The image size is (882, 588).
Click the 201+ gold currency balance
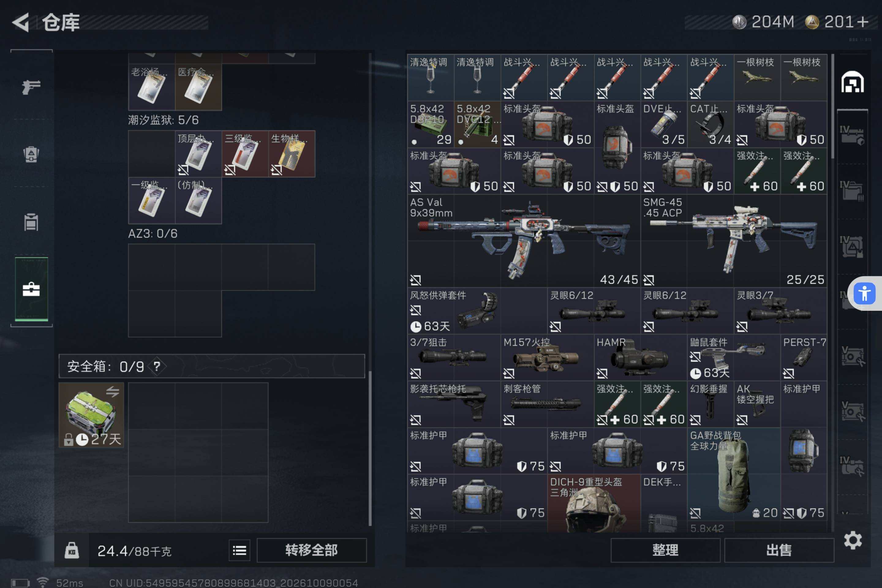[837, 22]
